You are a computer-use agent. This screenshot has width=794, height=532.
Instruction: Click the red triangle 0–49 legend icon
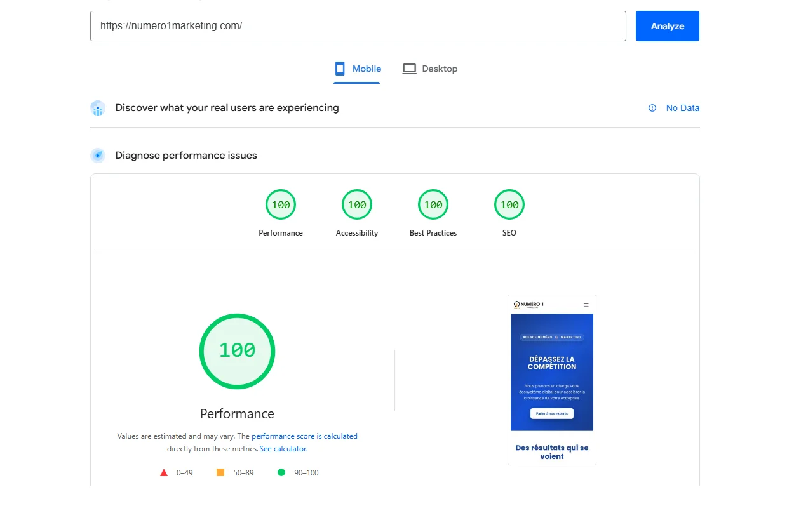coord(164,472)
